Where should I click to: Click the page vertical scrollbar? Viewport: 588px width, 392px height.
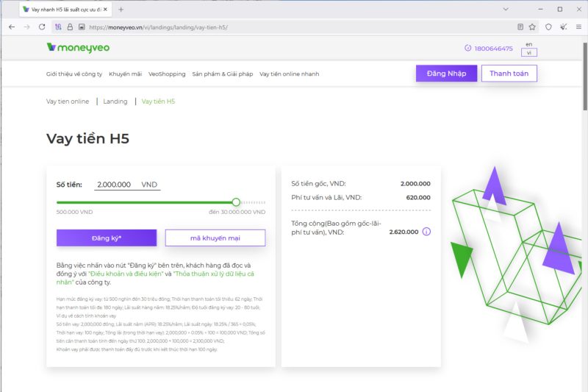585,75
